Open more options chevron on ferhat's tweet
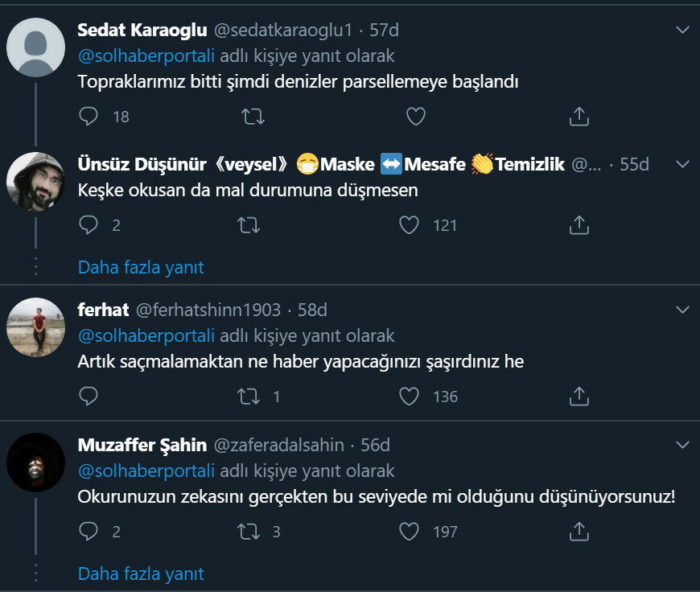The image size is (700, 592). tap(682, 310)
